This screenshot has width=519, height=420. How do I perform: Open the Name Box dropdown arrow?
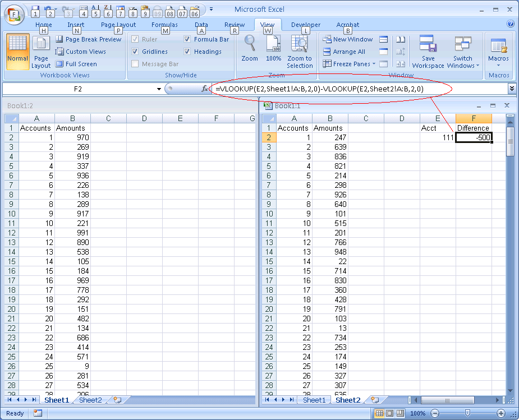click(159, 89)
